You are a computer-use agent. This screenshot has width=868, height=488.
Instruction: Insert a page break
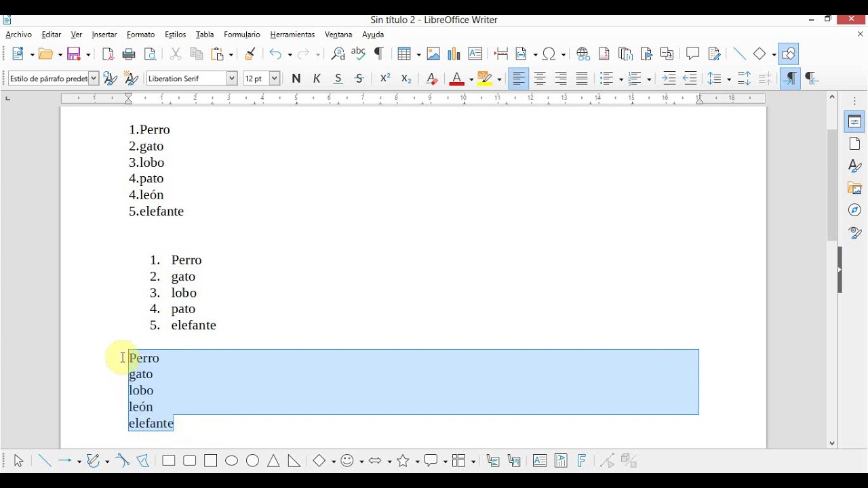[x=500, y=54]
